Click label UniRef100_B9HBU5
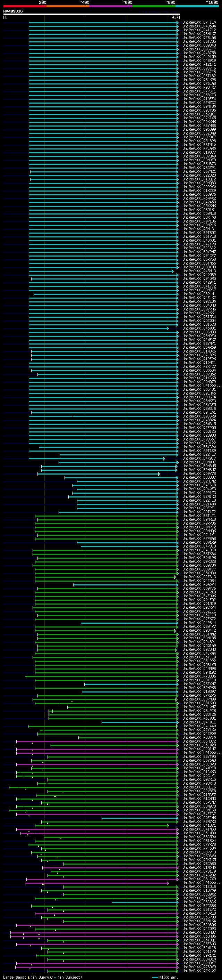The width and height of the screenshot is (222, 980). tap(199, 466)
